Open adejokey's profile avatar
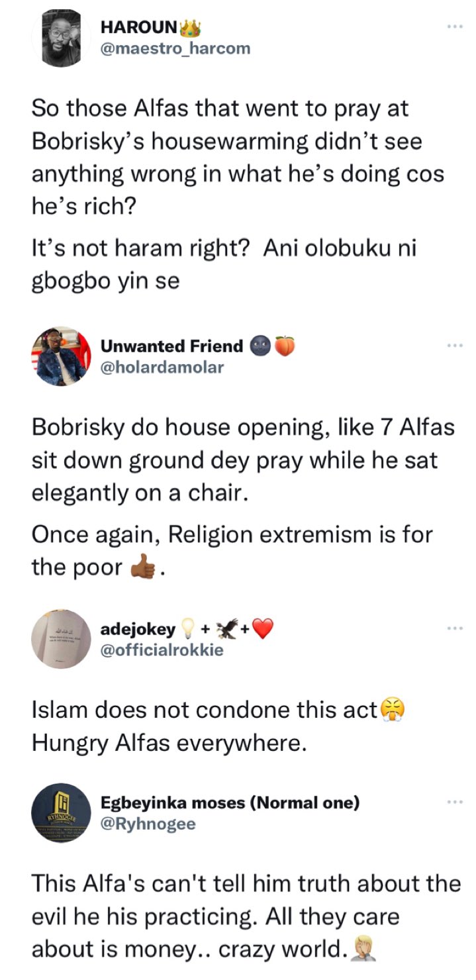The image size is (476, 980). pyautogui.click(x=61, y=638)
